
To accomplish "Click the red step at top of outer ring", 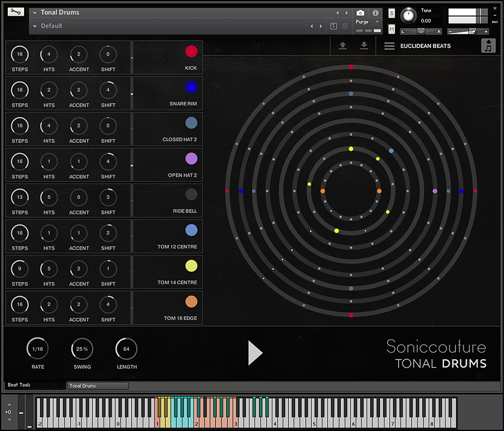I will (x=351, y=67).
